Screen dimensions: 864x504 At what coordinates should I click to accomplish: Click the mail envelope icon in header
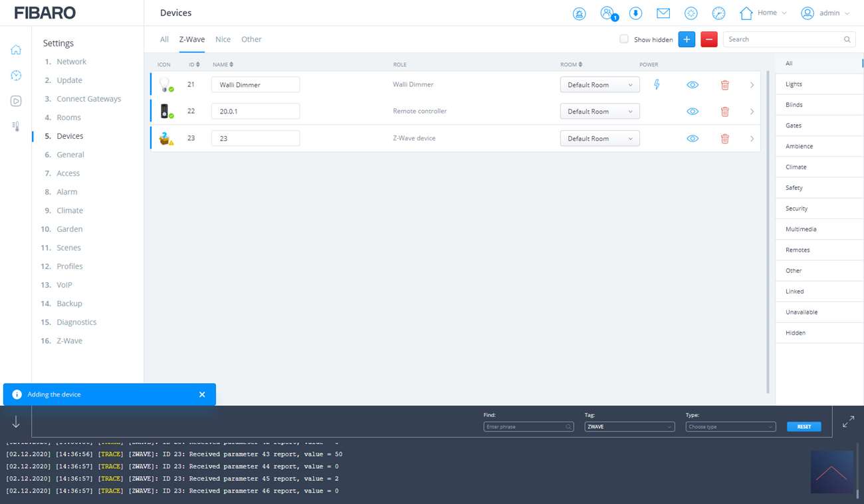click(x=663, y=13)
